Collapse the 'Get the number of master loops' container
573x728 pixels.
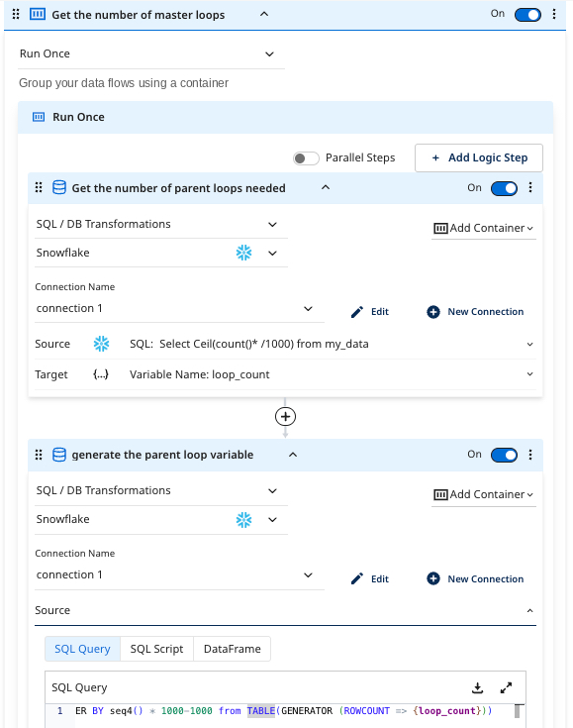click(264, 14)
